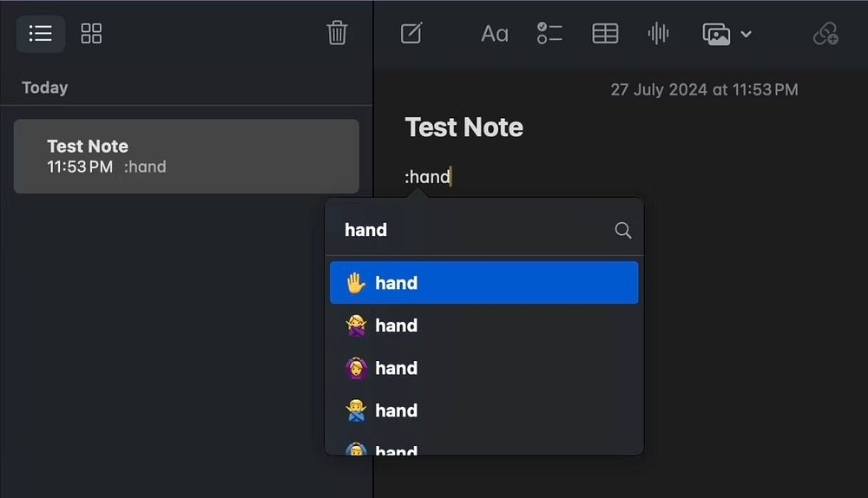Open the Aa text format options
The height and width of the screenshot is (498, 868).
click(x=495, y=34)
